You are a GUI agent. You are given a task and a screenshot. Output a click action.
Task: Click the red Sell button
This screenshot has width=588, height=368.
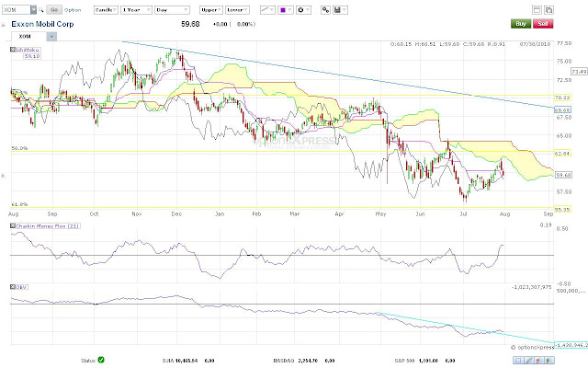pyautogui.click(x=543, y=24)
